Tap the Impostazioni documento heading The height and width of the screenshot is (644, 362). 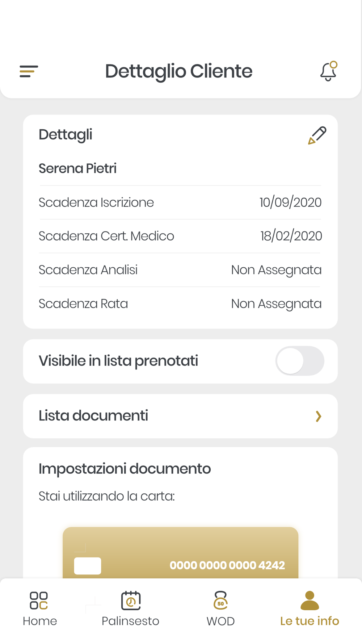pos(125,469)
